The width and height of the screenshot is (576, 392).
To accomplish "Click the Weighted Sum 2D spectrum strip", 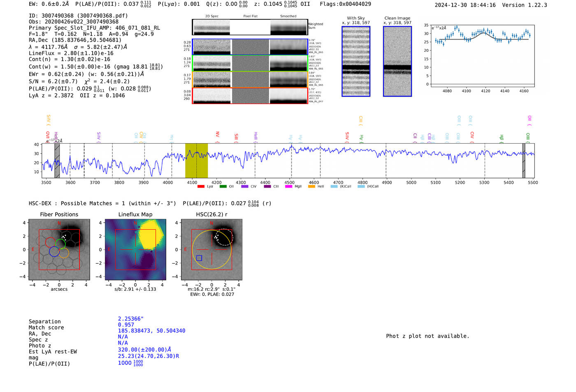I will coord(250,27).
